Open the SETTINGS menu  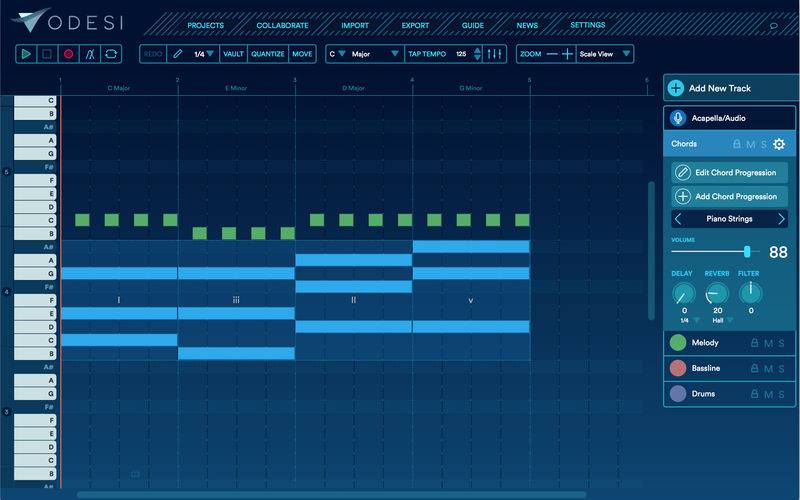[x=587, y=25]
